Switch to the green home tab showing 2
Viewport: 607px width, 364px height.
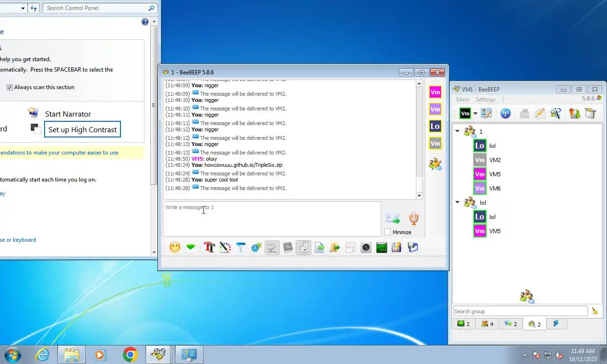click(463, 324)
